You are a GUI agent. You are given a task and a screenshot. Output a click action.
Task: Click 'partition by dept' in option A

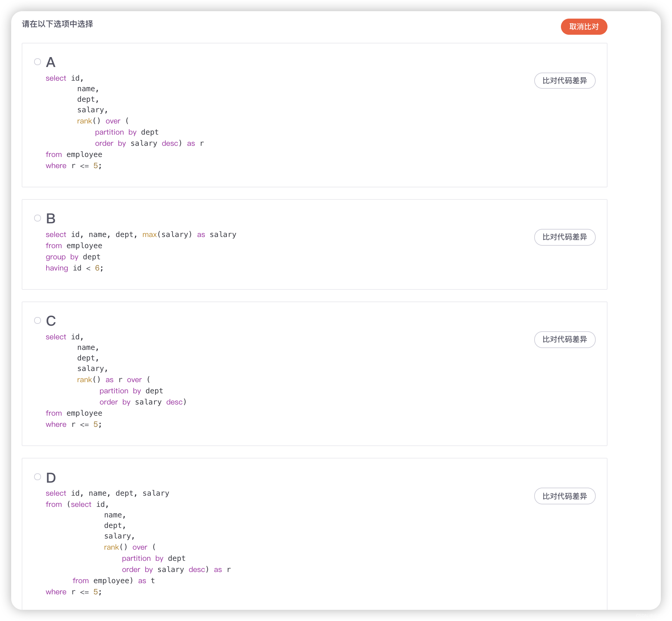(127, 132)
